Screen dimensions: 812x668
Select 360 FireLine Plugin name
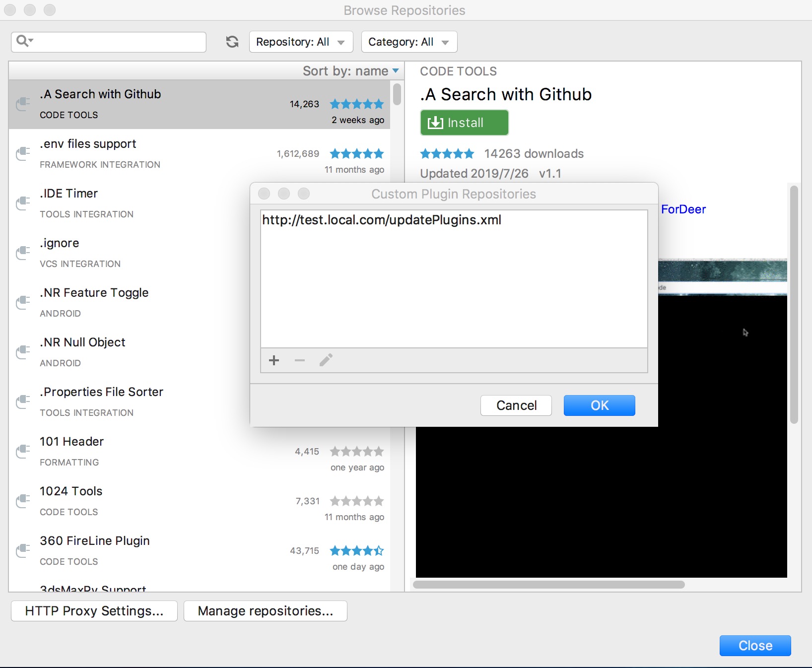click(95, 541)
